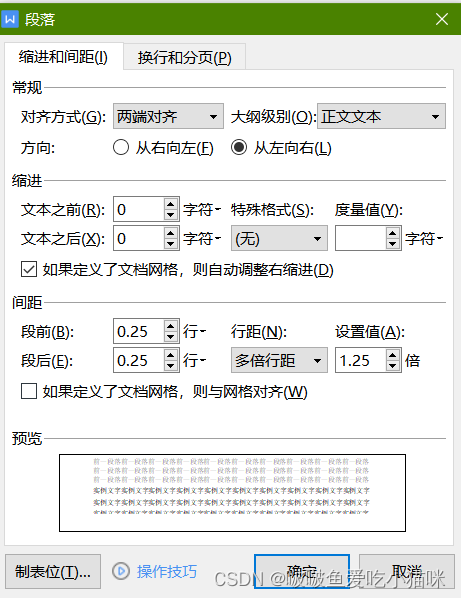Increase 度量值 with up arrow
This screenshot has width=461, height=598.
pos(393,233)
